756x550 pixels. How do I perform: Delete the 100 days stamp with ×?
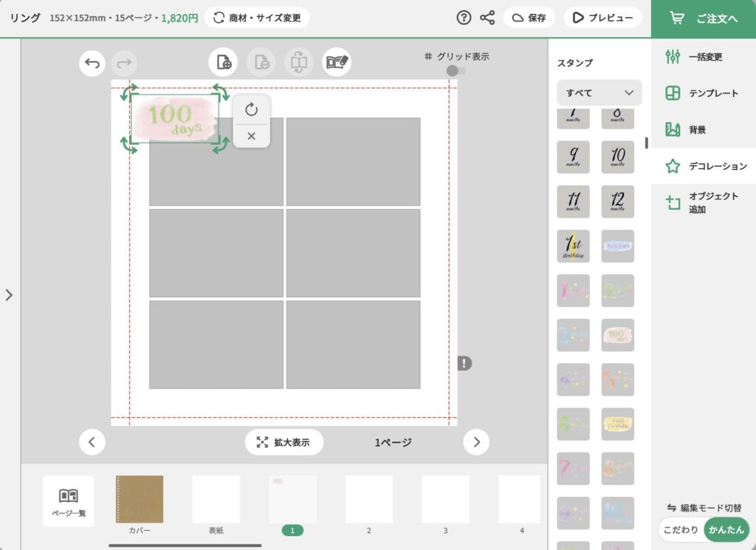point(251,136)
